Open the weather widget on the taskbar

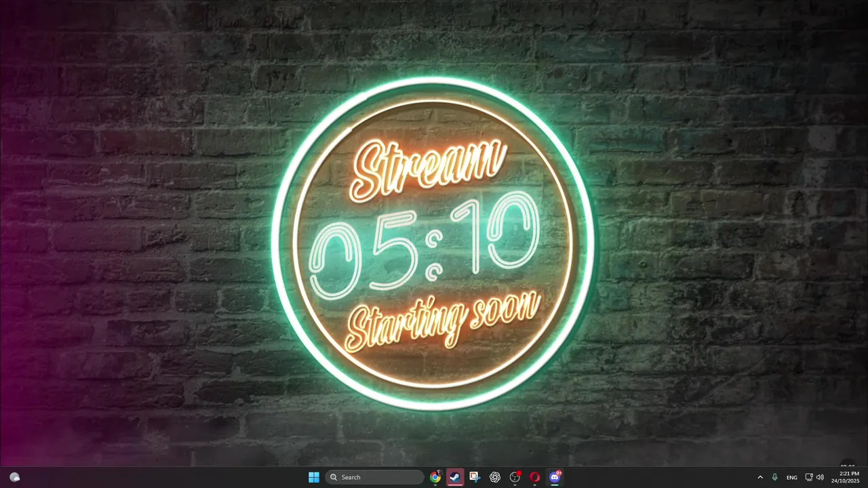[15, 477]
